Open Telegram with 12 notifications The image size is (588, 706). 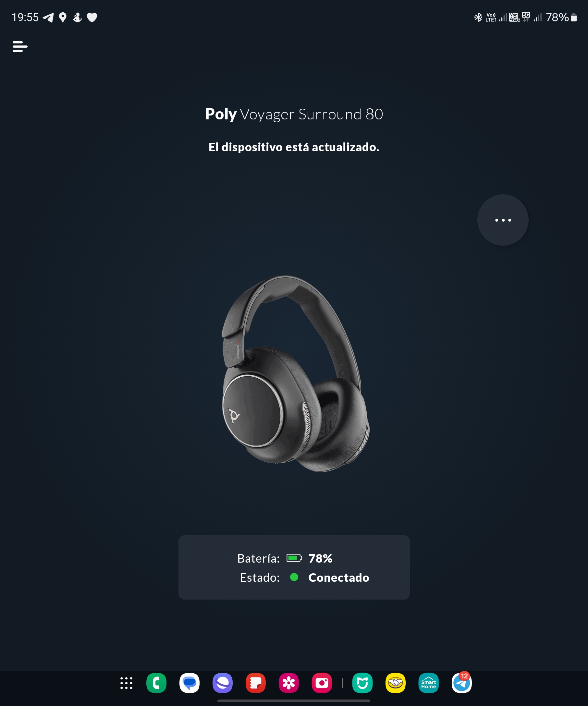[x=461, y=683]
